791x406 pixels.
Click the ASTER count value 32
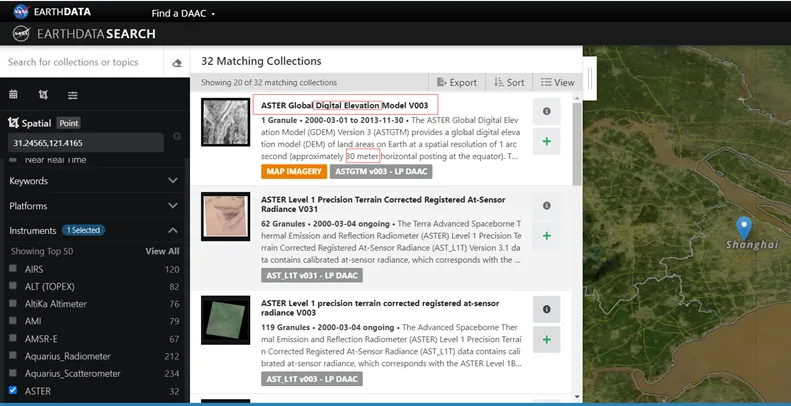point(175,391)
